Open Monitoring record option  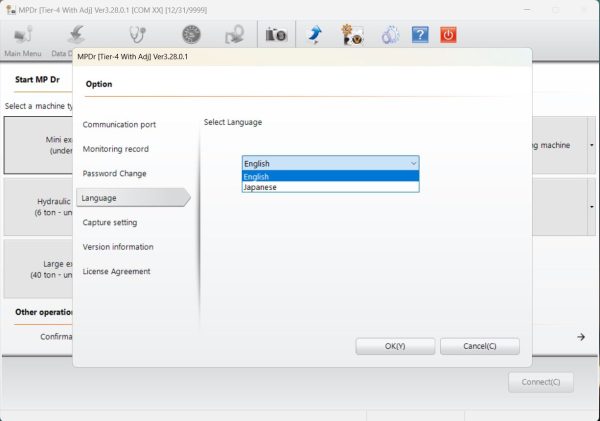pos(116,149)
